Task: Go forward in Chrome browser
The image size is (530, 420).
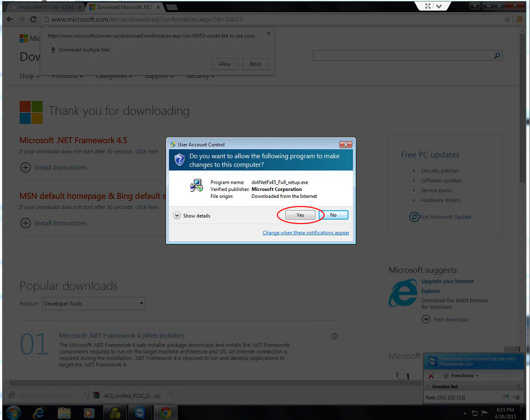Action: (21, 19)
